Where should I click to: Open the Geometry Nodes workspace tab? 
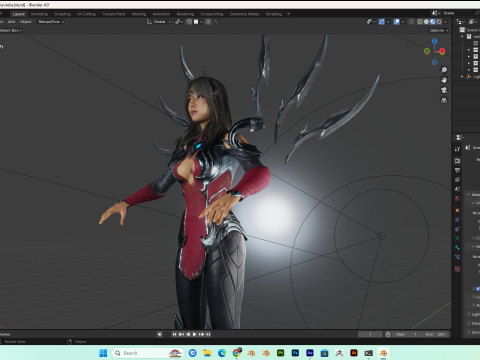click(244, 14)
